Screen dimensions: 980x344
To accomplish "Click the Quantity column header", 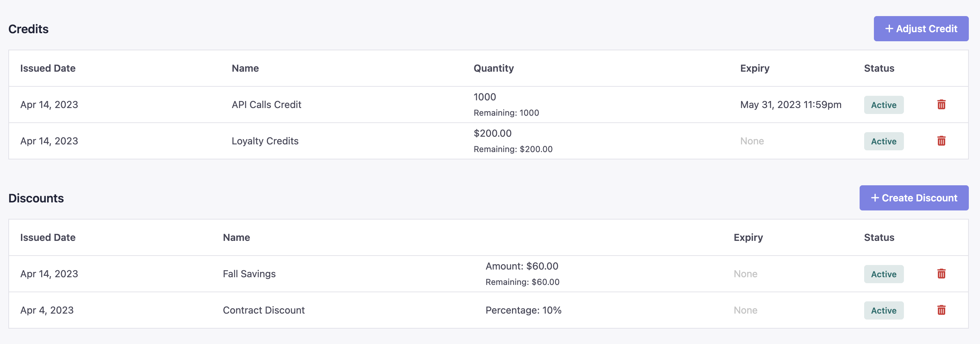I will pos(493,68).
